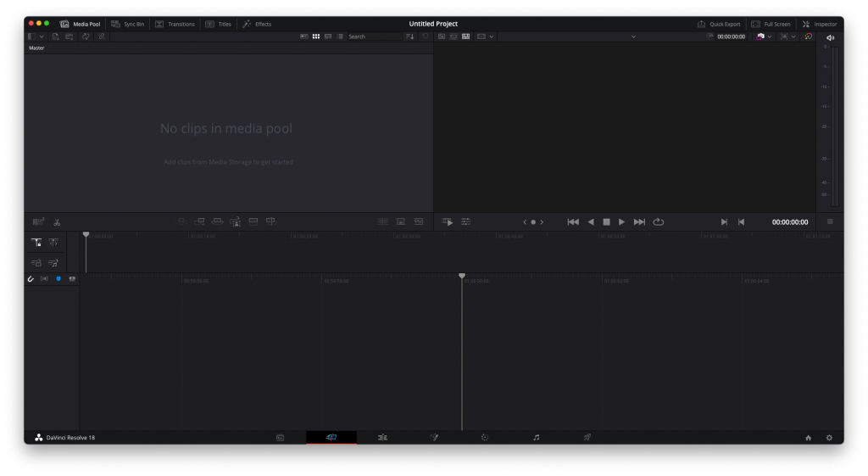Open viewer options menu next to timecode

[830, 221]
